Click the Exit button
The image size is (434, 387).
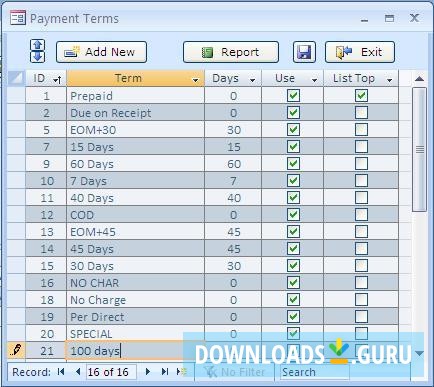tap(360, 52)
